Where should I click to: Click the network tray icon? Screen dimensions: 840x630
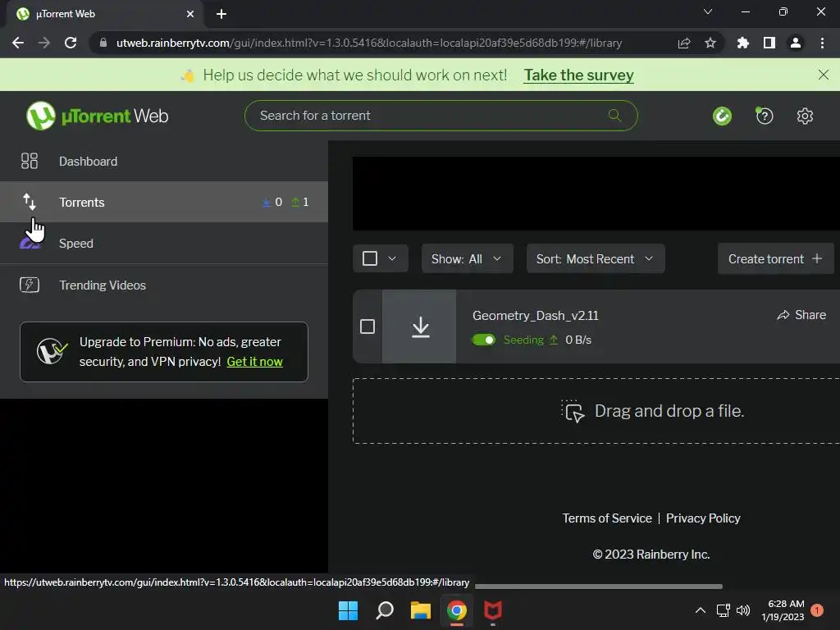tap(724, 610)
